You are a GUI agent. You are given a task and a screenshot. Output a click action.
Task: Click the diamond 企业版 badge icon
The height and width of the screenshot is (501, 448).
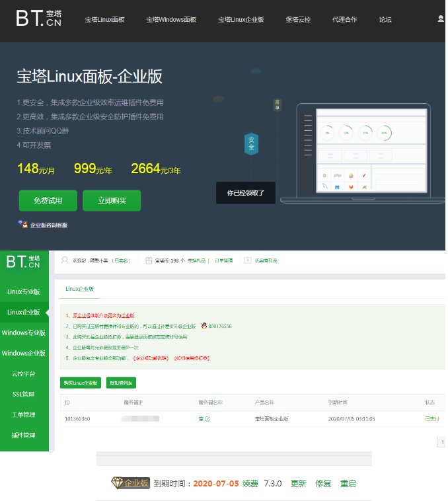point(130,482)
